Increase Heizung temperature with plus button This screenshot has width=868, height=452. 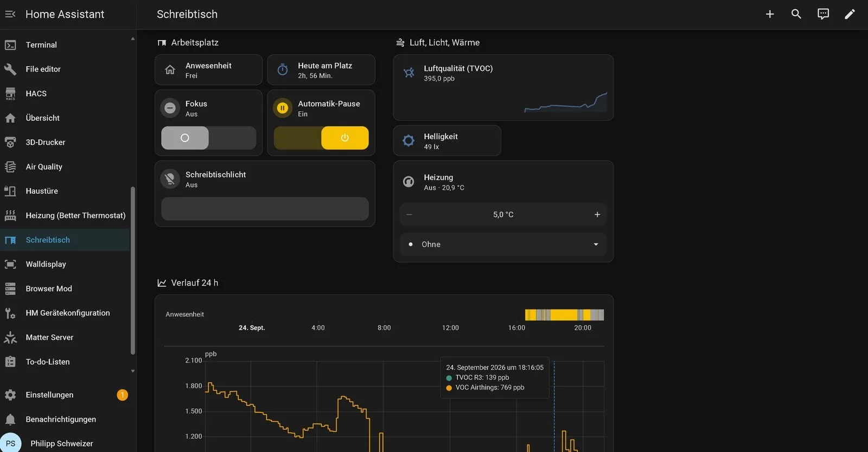click(x=597, y=215)
